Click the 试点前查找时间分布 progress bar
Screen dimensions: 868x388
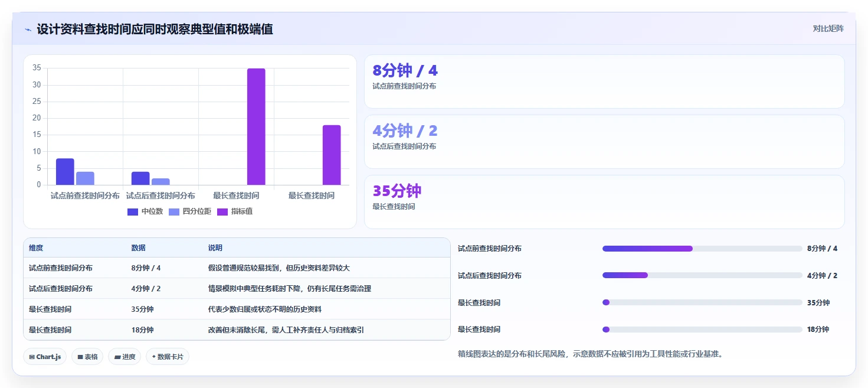(702, 249)
